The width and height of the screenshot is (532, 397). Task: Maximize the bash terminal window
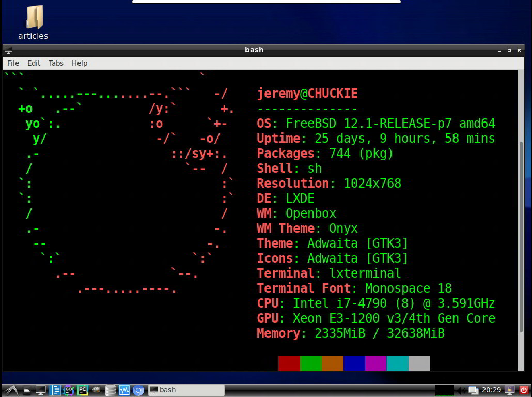click(509, 50)
